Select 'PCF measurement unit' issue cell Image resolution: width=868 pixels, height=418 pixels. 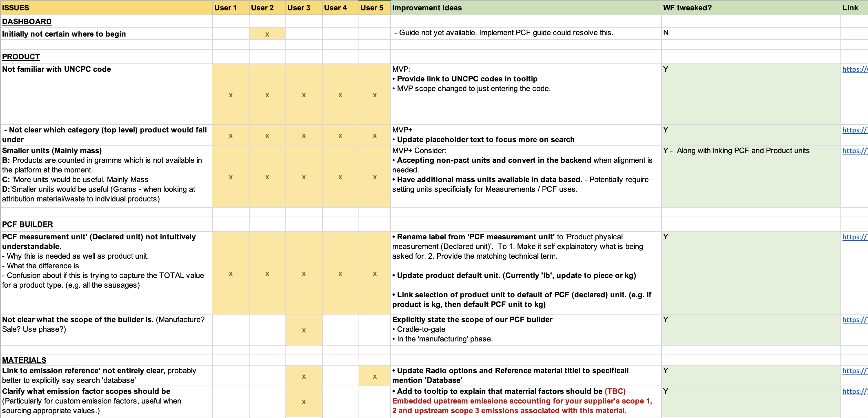click(106, 273)
